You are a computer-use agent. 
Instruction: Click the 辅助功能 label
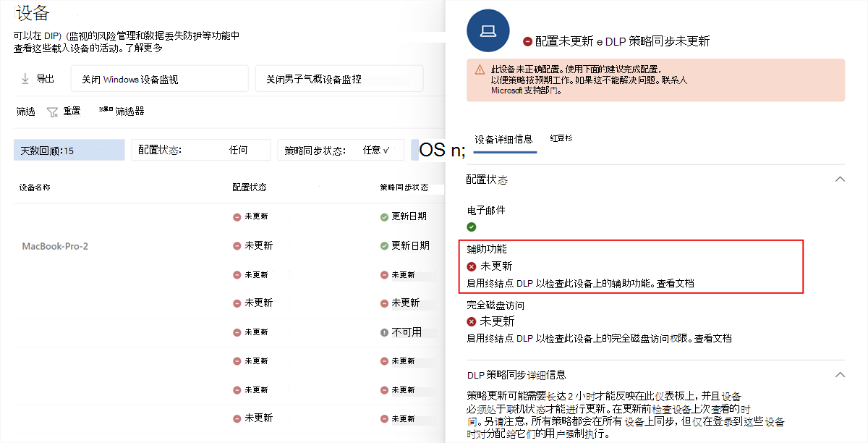pos(487,249)
